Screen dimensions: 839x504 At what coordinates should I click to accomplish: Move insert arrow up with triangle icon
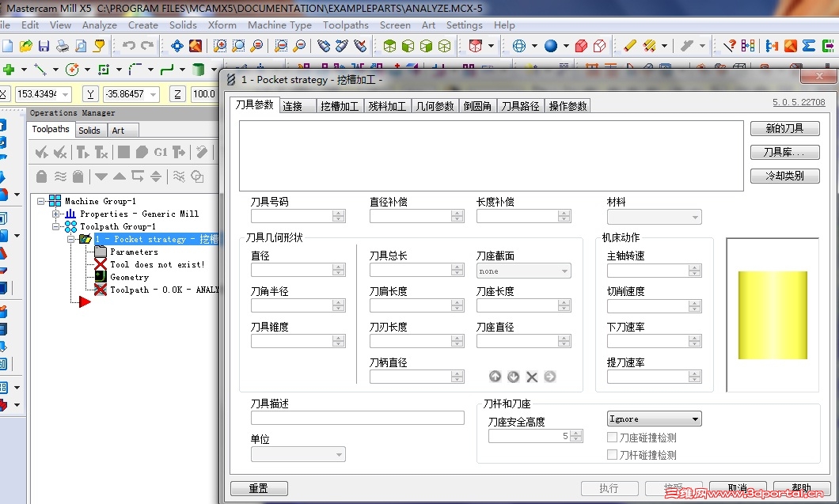coord(120,176)
